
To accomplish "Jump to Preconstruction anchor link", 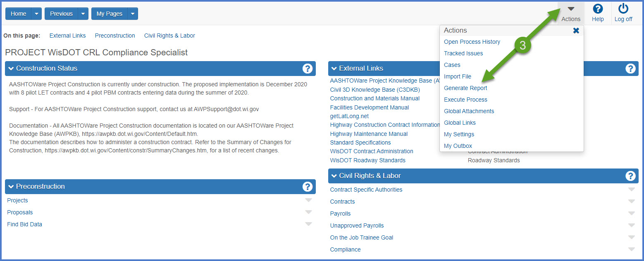I will [115, 36].
